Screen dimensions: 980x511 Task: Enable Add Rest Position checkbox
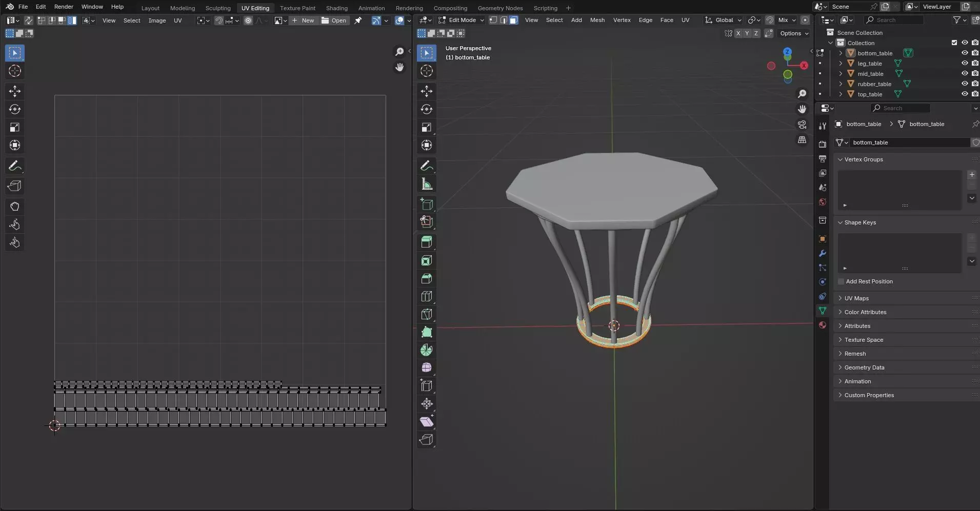click(x=841, y=281)
